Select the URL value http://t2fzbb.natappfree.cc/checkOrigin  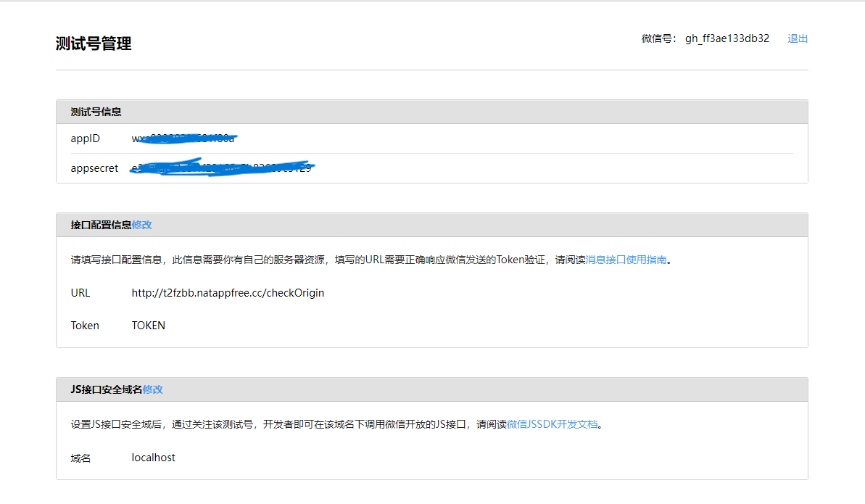coord(228,293)
